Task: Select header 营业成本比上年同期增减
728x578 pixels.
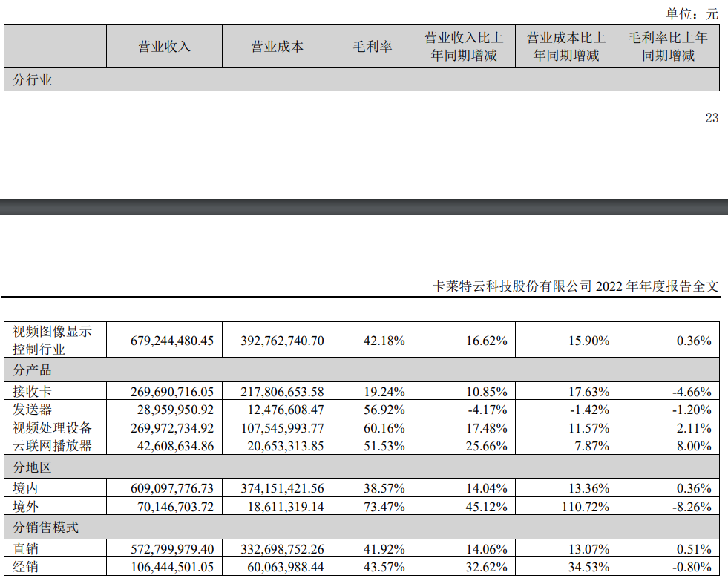Action: click(566, 47)
